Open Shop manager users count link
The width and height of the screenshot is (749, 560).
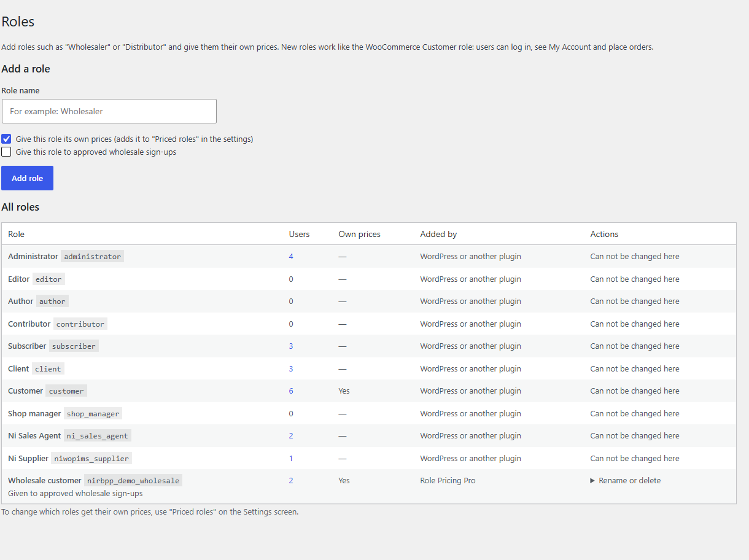(x=291, y=414)
